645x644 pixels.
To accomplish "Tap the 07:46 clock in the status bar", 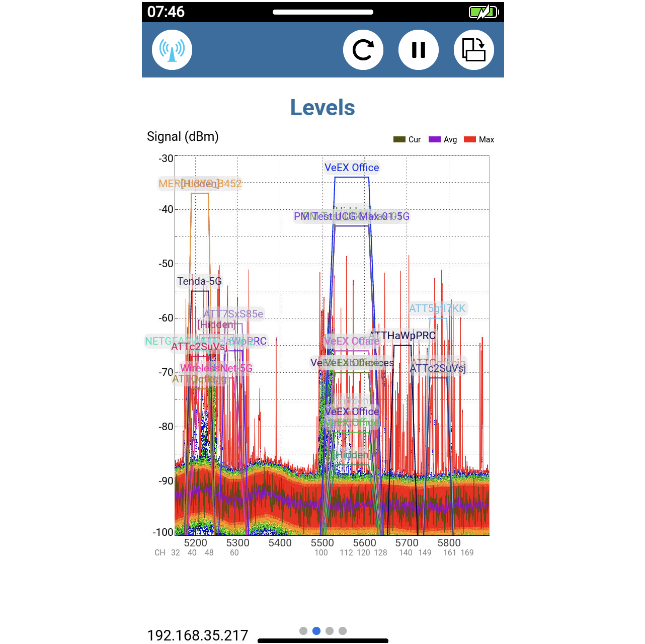I will [x=166, y=11].
